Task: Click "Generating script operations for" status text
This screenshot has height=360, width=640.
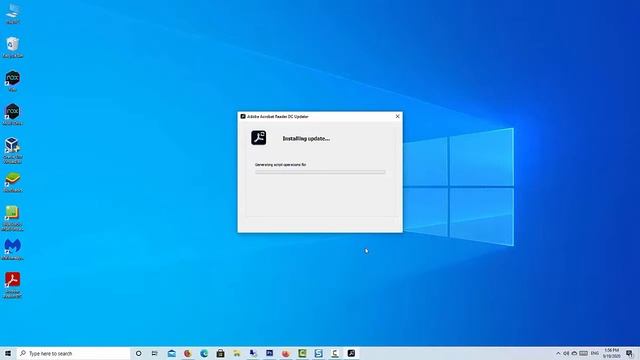Action: pos(280,165)
